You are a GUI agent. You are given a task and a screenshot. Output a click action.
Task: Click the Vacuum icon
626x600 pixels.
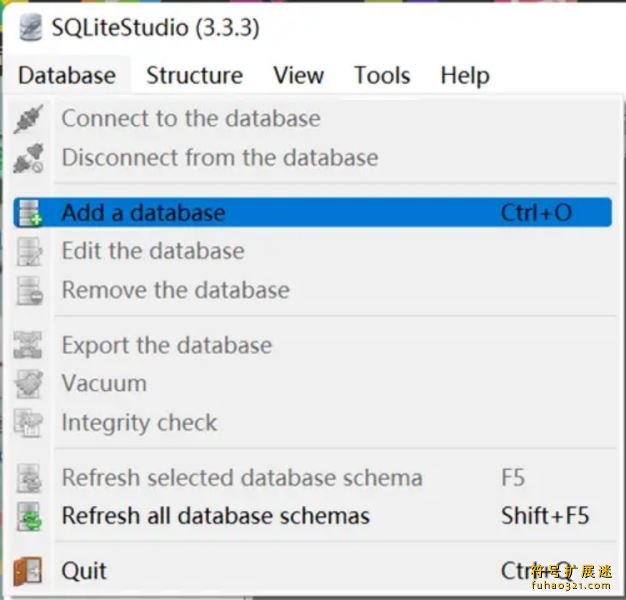coord(29,384)
